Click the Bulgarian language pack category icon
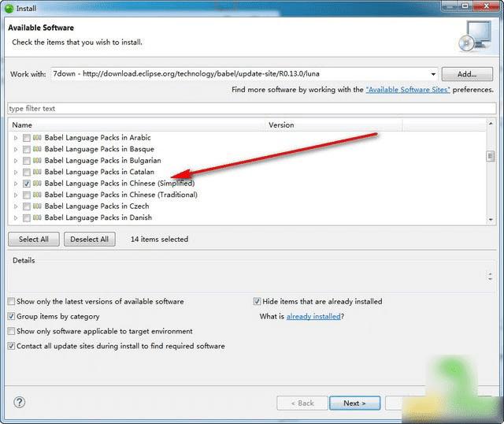Viewport: 504px width, 424px height. point(37,161)
